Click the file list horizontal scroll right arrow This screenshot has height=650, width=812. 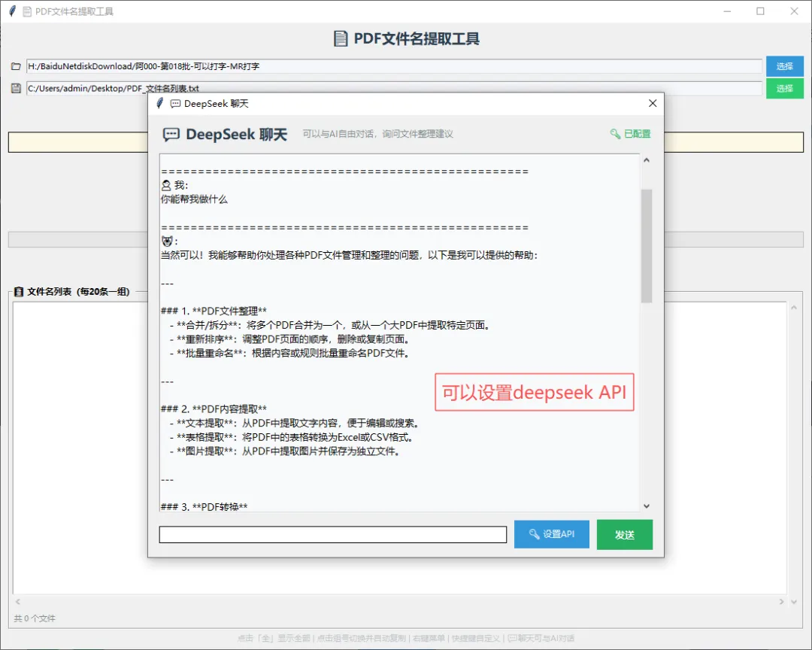coord(781,602)
